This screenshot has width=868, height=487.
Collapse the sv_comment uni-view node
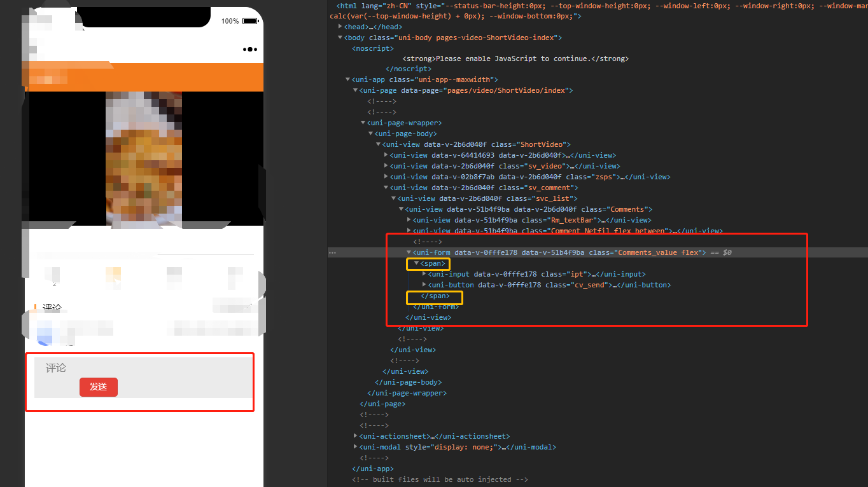point(386,188)
